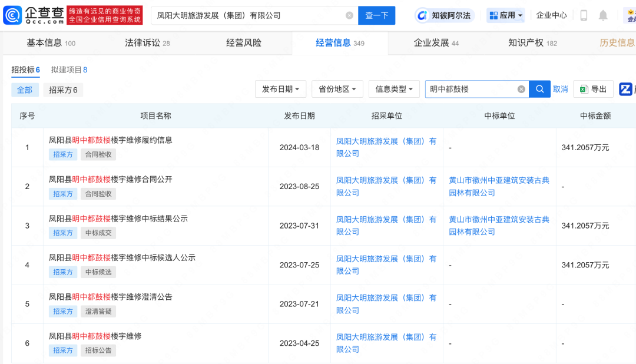Viewport: 636px width, 364px height.
Task: Open 凤阳县明中都鼓楼楼宇维修澄清公告 project
Action: [x=110, y=297]
